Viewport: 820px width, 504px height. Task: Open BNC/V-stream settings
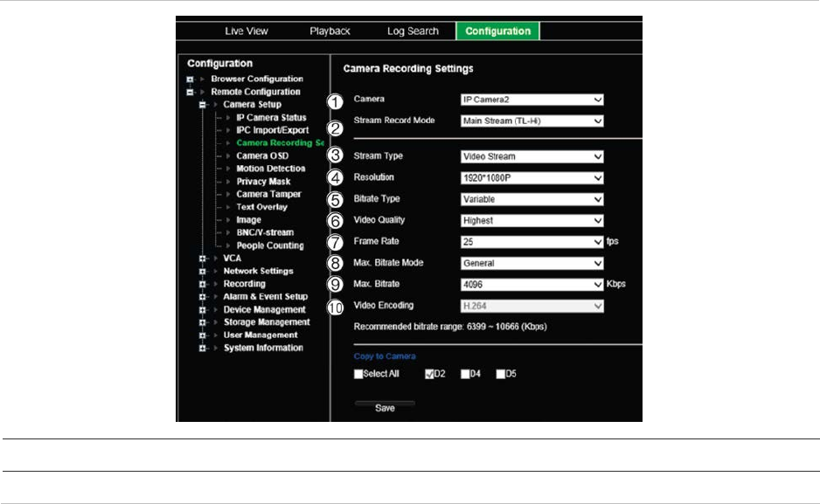(265, 232)
